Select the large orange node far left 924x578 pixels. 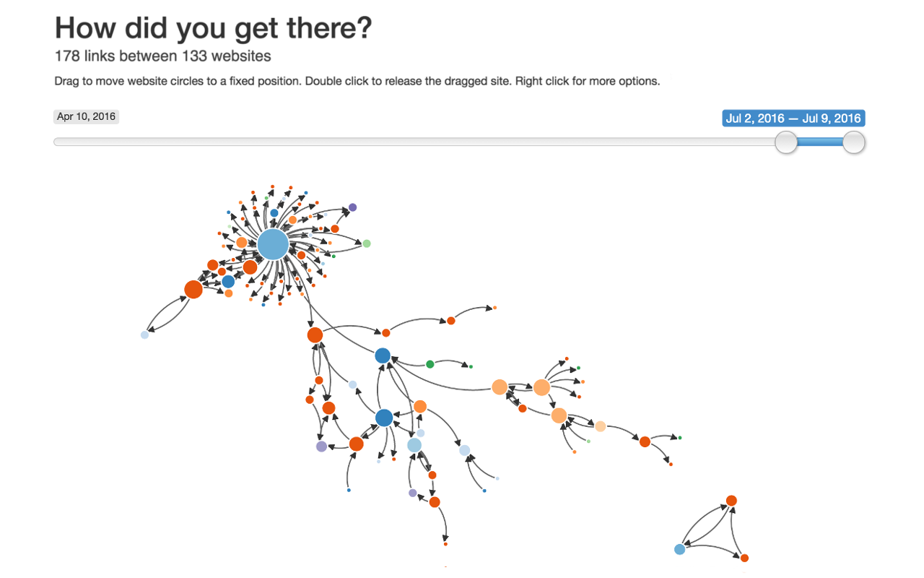tap(193, 289)
